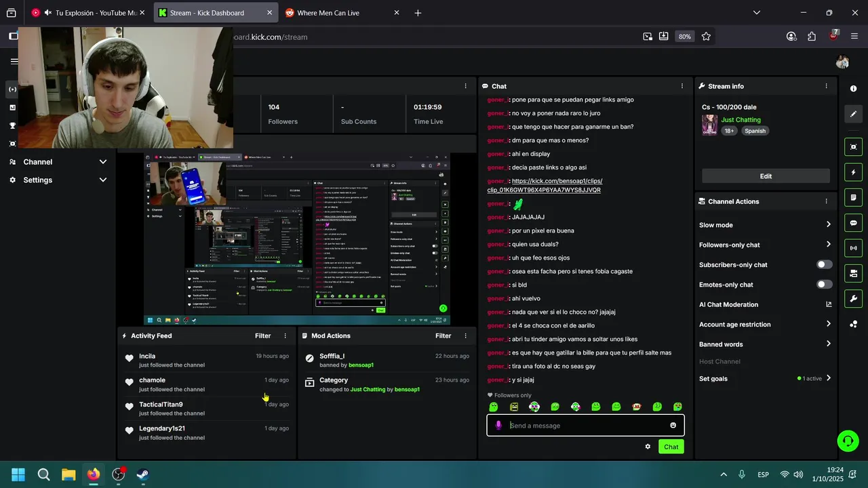868x488 pixels.
Task: Expand Followers-only chat options
Action: click(828, 245)
